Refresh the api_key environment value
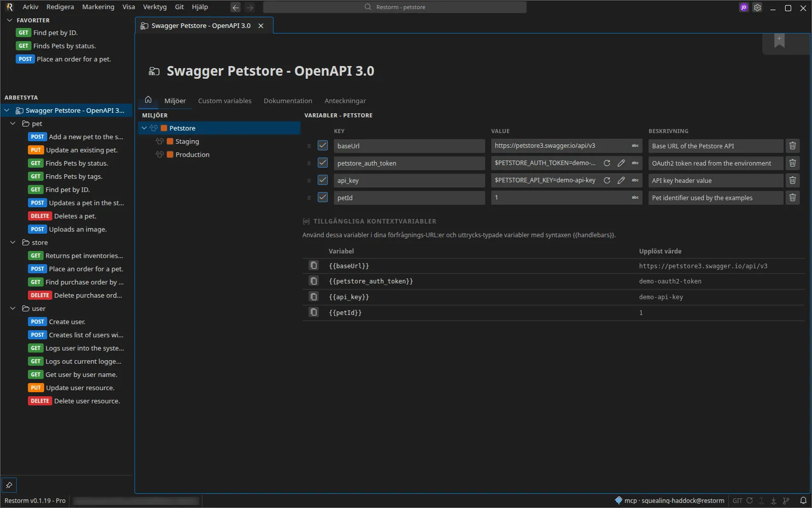This screenshot has width=812, height=508. [x=607, y=180]
